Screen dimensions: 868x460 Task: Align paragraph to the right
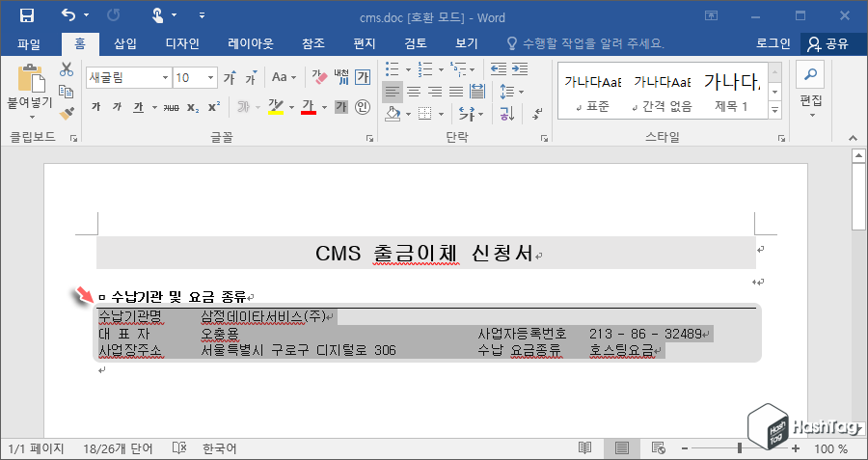tap(435, 92)
